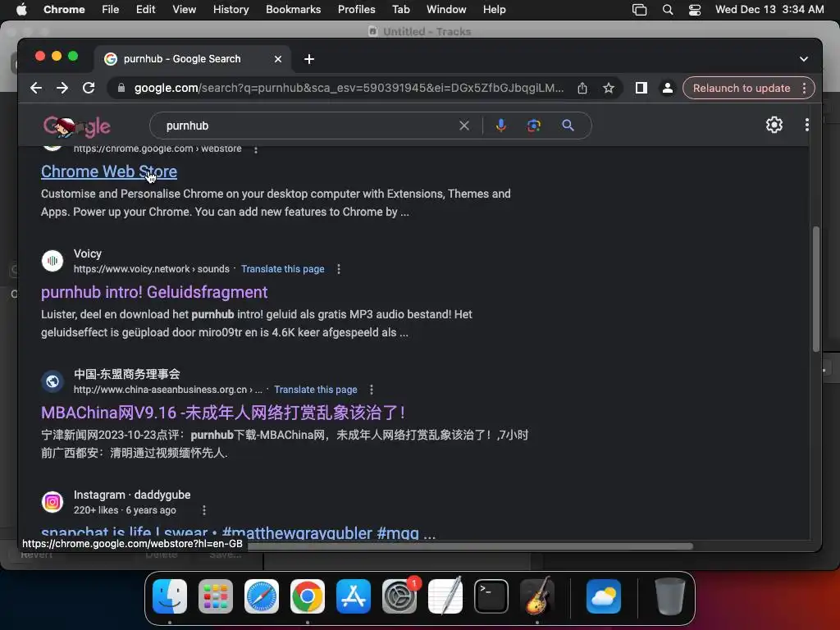The image size is (840, 630).
Task: Open more options for Instagram result
Action: (x=203, y=510)
